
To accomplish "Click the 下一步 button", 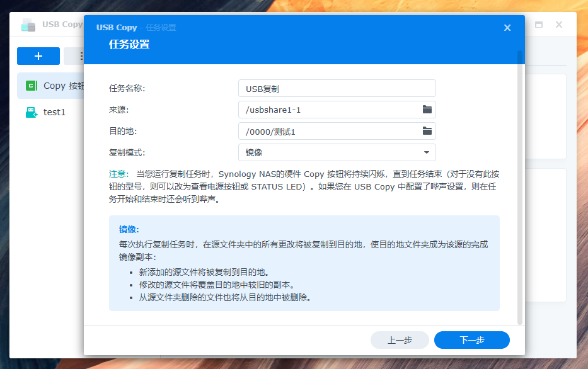I will point(472,340).
